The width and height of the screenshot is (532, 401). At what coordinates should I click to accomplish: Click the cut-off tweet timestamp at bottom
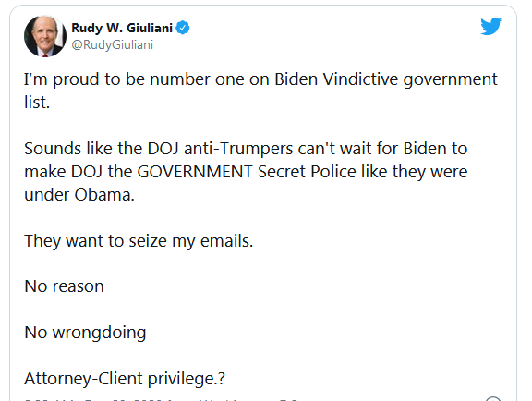(161, 399)
